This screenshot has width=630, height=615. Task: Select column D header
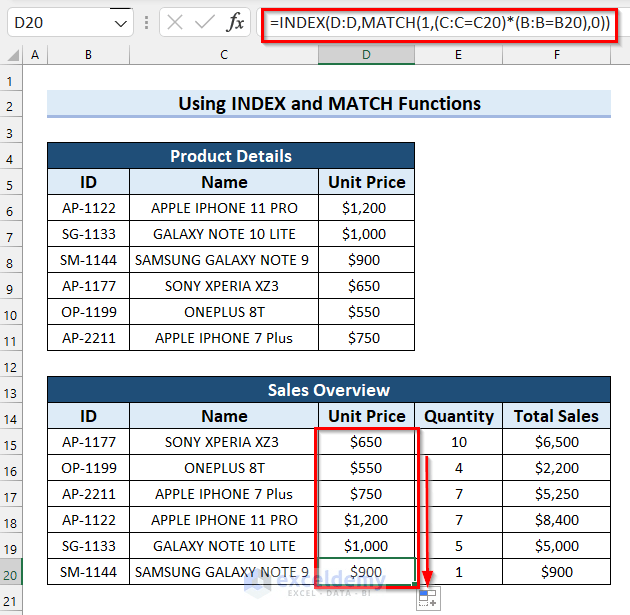point(366,55)
